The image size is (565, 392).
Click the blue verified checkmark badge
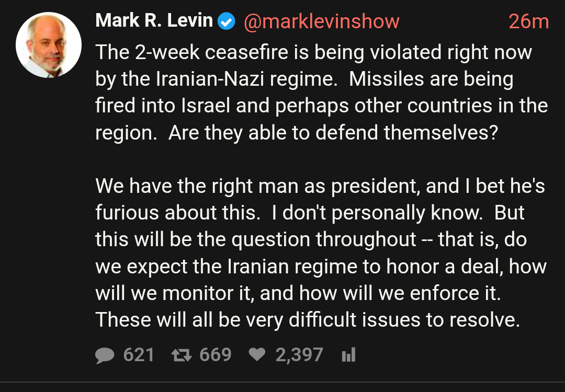point(226,21)
